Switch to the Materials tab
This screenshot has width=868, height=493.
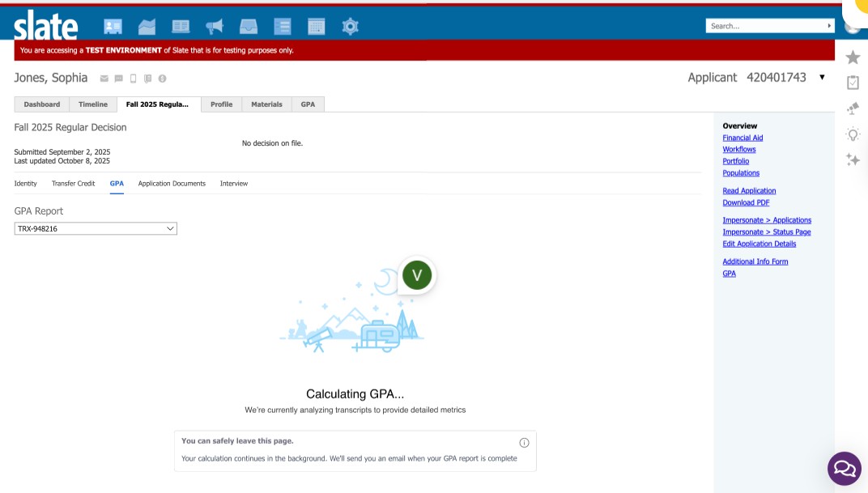(x=266, y=104)
